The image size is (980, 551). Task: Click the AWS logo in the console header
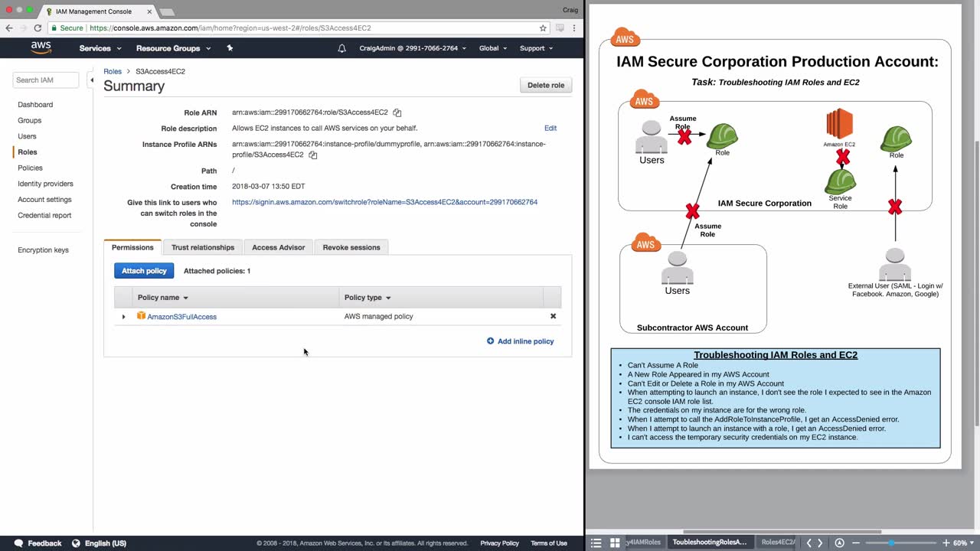41,47
